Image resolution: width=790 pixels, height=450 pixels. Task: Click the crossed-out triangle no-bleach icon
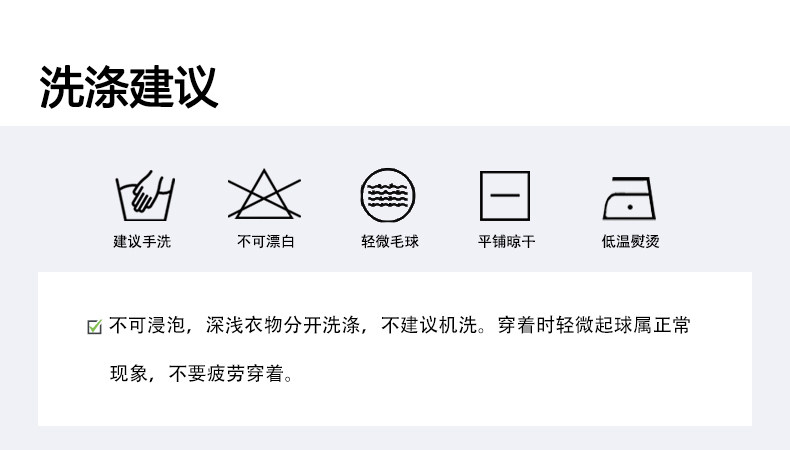(x=264, y=194)
